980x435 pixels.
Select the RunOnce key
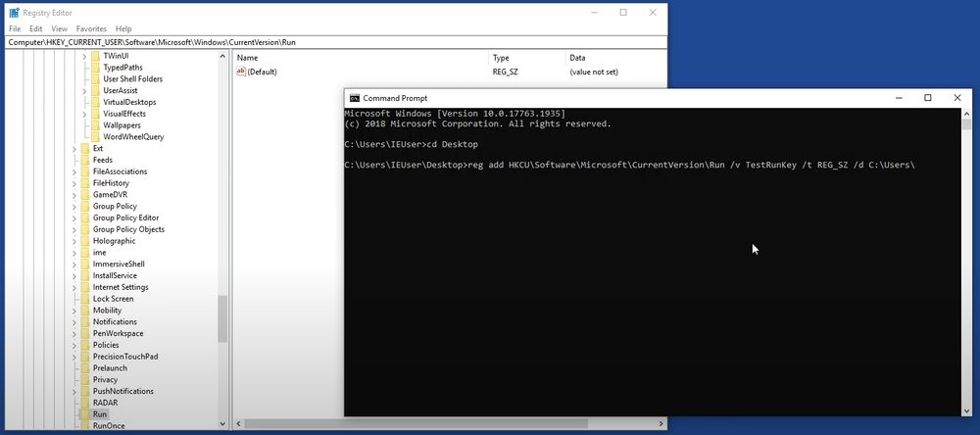(x=109, y=425)
